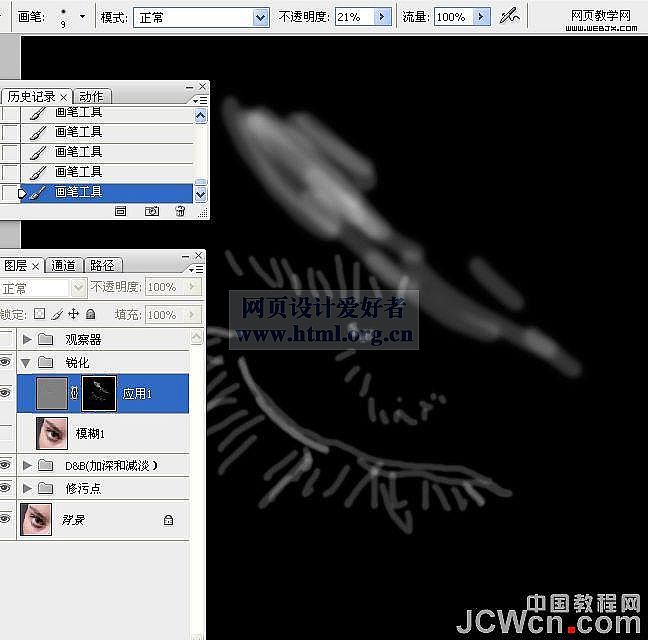Select the gray 应用1 layer thumbnail

(x=52, y=393)
